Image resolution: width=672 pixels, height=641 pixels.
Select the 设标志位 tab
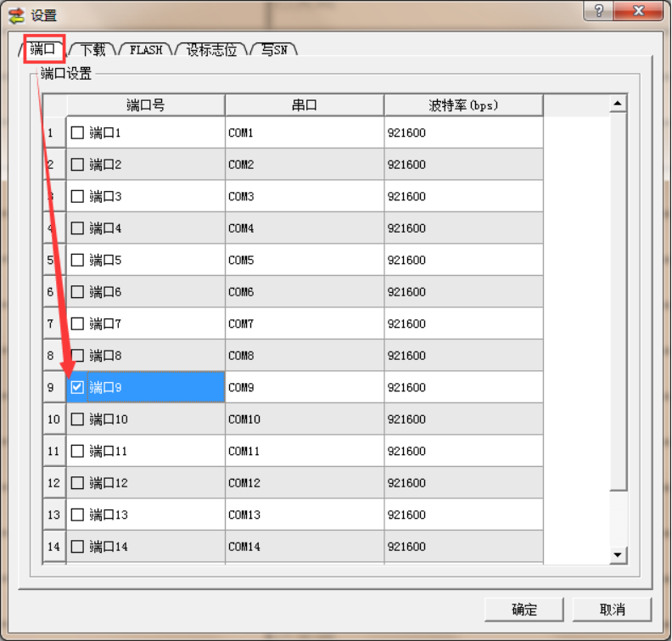pos(211,50)
